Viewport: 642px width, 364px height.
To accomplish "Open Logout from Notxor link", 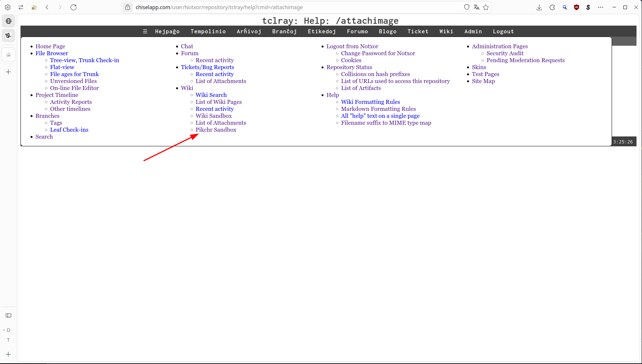I will point(352,46).
